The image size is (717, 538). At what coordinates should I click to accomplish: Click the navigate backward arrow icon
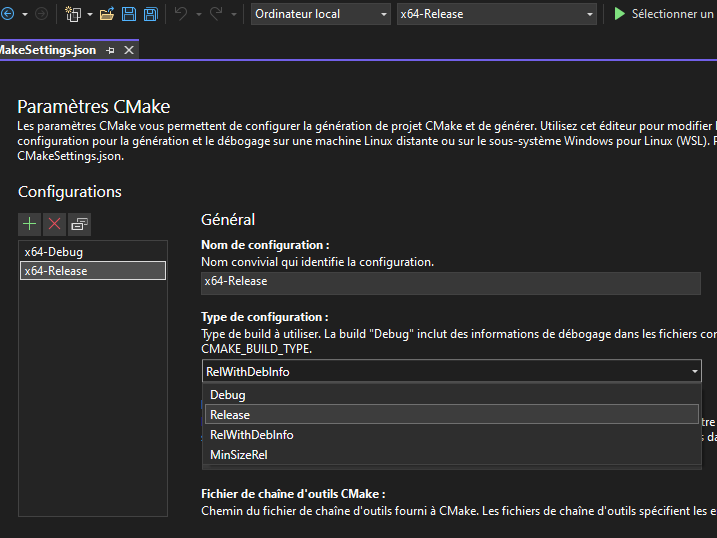click(x=7, y=14)
